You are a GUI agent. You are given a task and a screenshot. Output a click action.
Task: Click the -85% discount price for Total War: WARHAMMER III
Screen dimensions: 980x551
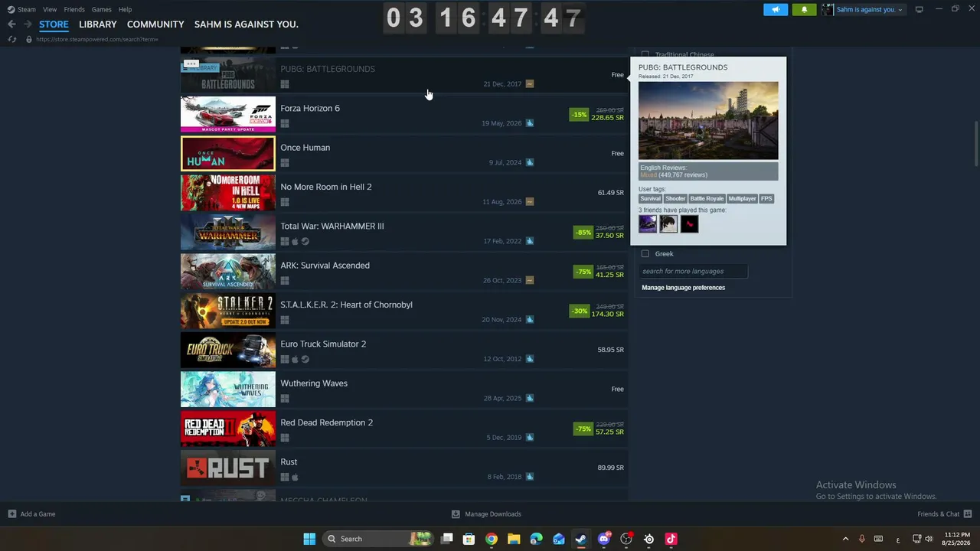pyautogui.click(x=599, y=232)
